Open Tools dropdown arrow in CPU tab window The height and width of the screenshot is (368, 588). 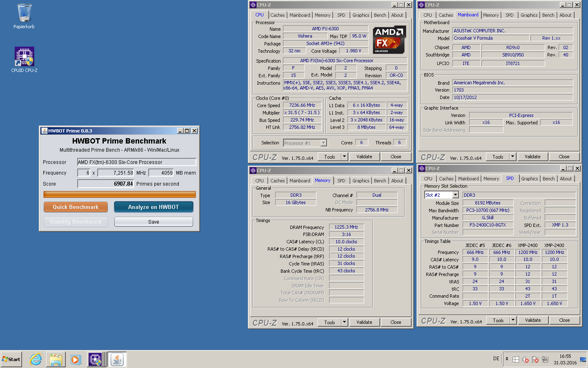point(344,157)
